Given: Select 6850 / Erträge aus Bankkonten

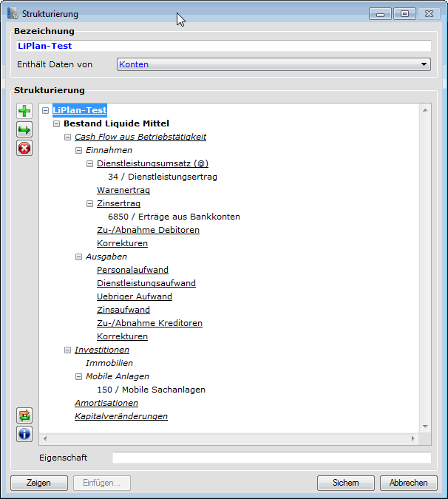Looking at the screenshot, I should click(174, 217).
